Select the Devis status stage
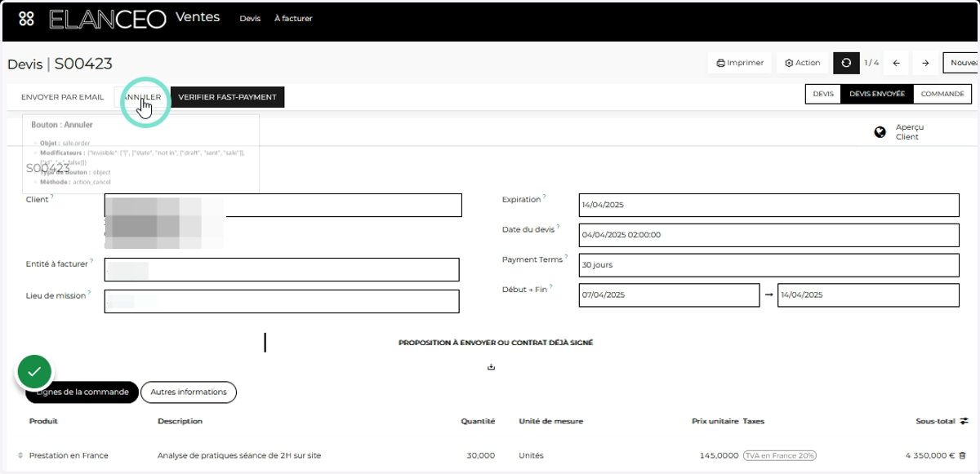Viewport: 980px width, 474px height. (823, 94)
